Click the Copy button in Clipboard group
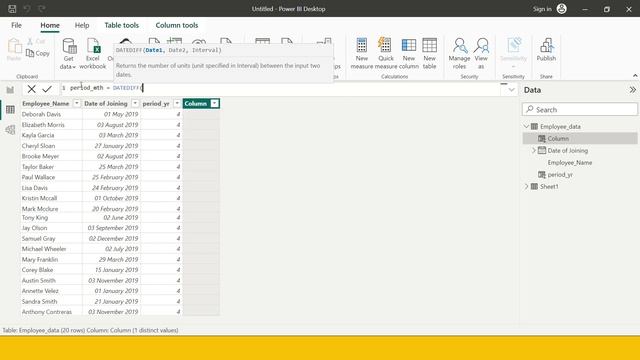 click(x=38, y=53)
